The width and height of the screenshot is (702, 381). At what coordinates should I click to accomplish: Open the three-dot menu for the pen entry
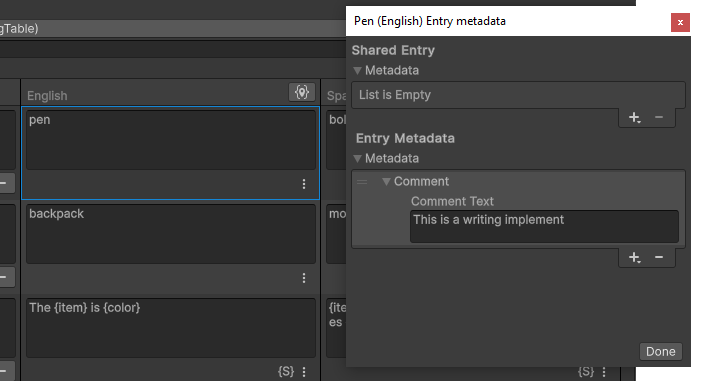click(x=304, y=184)
